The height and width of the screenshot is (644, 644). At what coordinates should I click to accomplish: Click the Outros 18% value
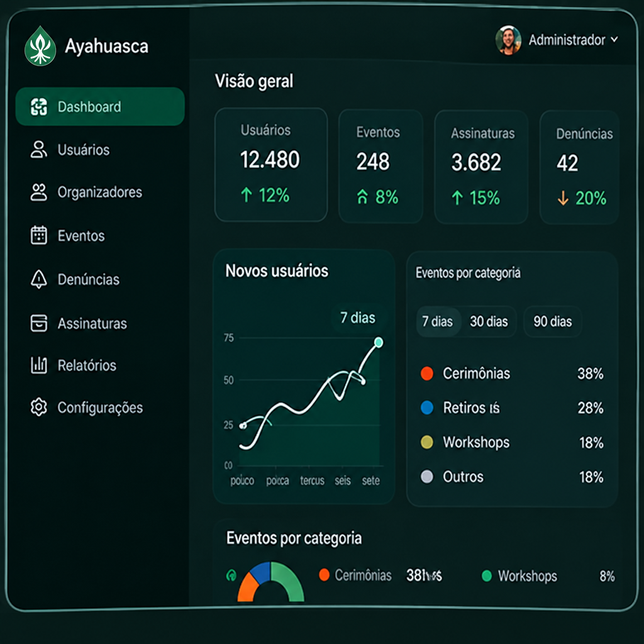coord(591,477)
